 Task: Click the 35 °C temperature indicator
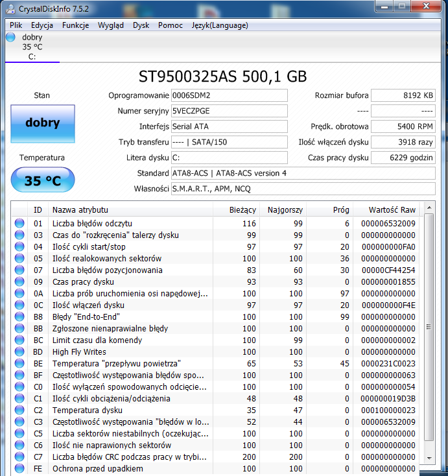click(43, 180)
